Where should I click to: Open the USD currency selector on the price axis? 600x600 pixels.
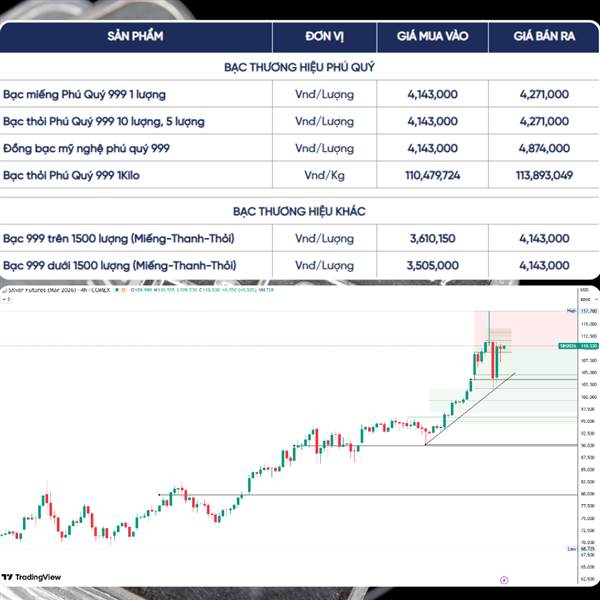(584, 290)
